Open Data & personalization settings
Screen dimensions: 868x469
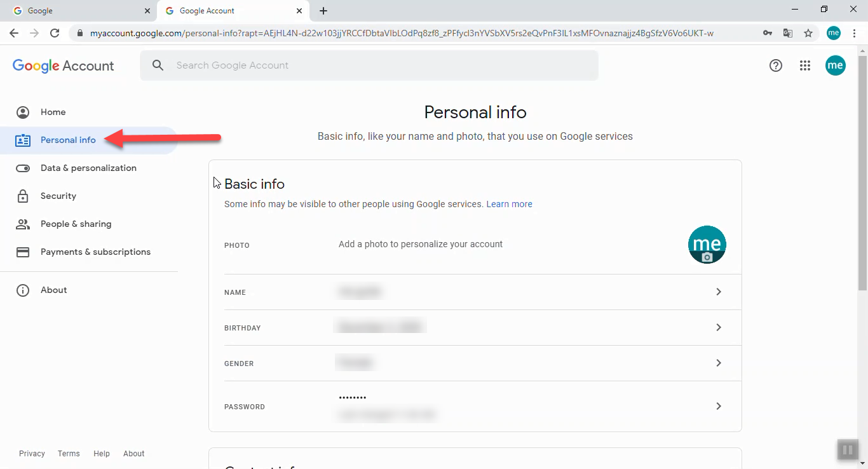88,168
